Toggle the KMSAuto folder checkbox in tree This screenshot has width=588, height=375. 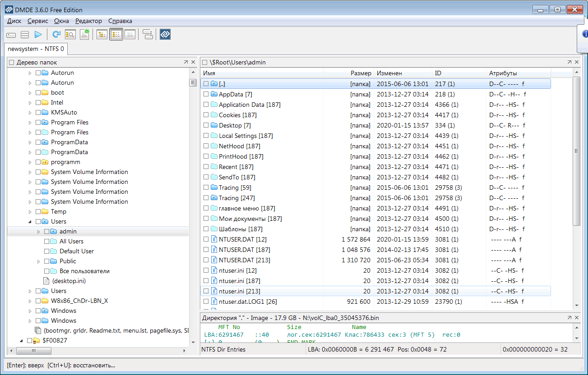(x=38, y=112)
